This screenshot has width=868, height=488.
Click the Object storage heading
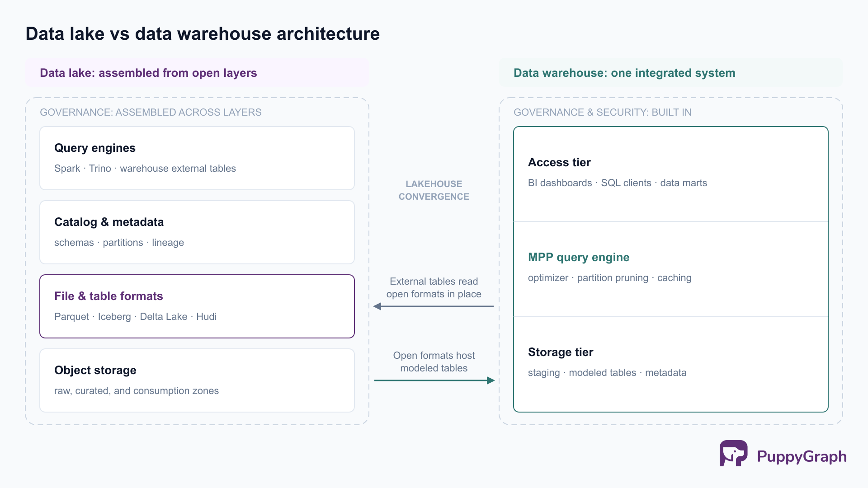tap(95, 370)
